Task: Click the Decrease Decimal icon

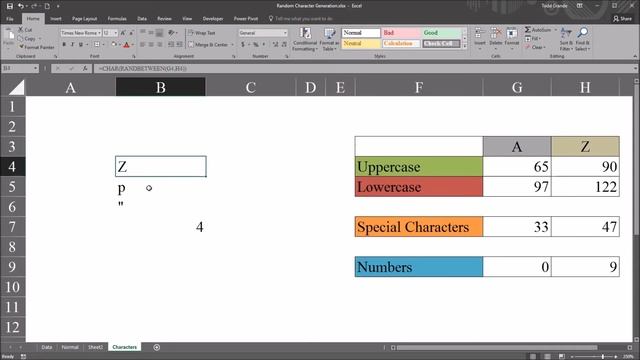Action: coord(284,44)
